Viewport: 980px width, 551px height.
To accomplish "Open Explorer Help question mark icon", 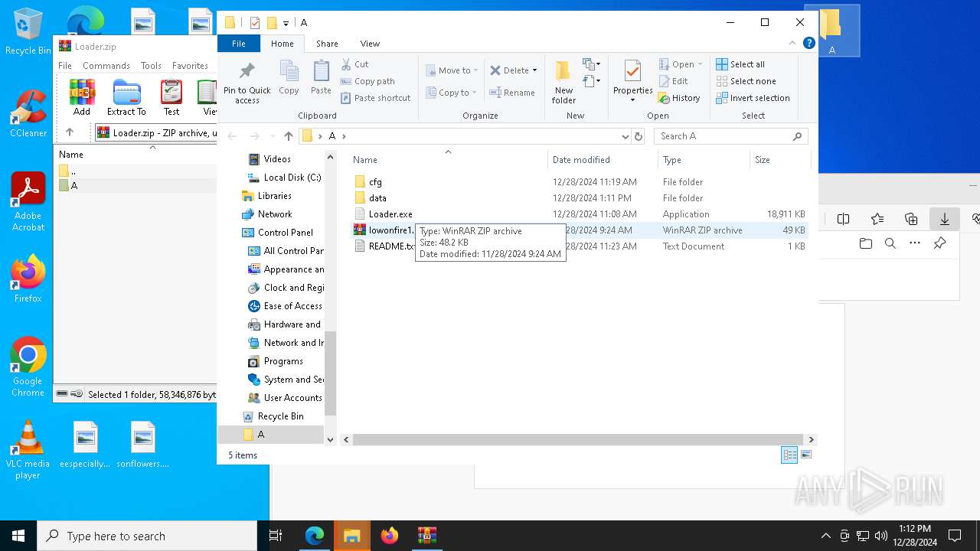I will click(x=808, y=43).
